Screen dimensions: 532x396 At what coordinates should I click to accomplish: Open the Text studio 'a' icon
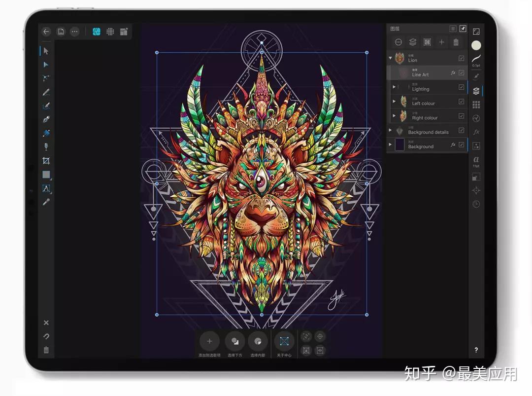pos(476,161)
